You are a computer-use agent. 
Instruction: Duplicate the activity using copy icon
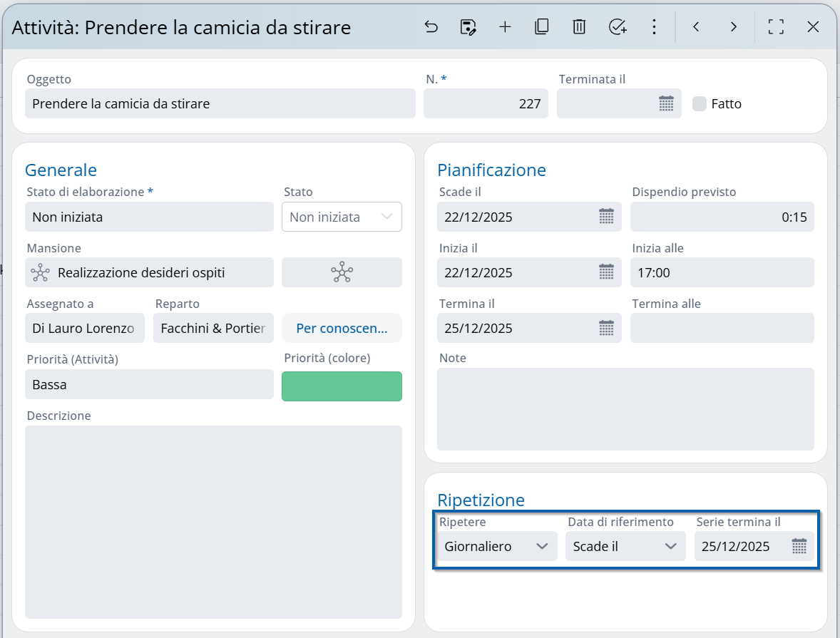542,27
